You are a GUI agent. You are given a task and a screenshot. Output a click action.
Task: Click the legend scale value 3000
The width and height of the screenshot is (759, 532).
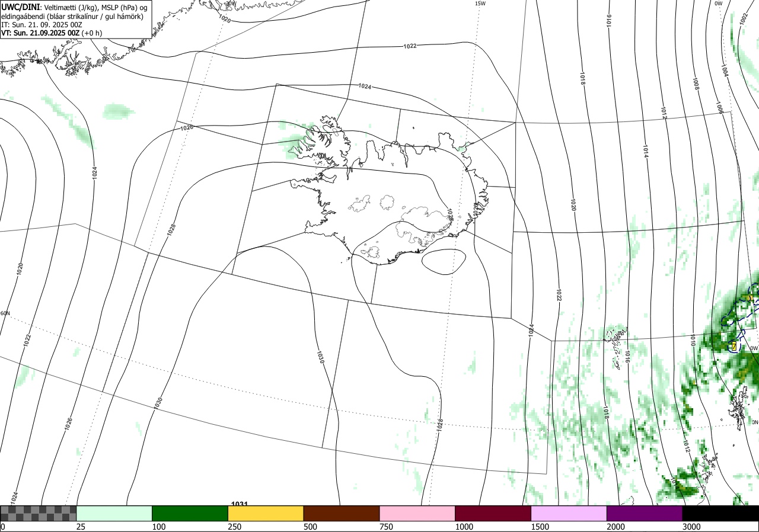(691, 527)
